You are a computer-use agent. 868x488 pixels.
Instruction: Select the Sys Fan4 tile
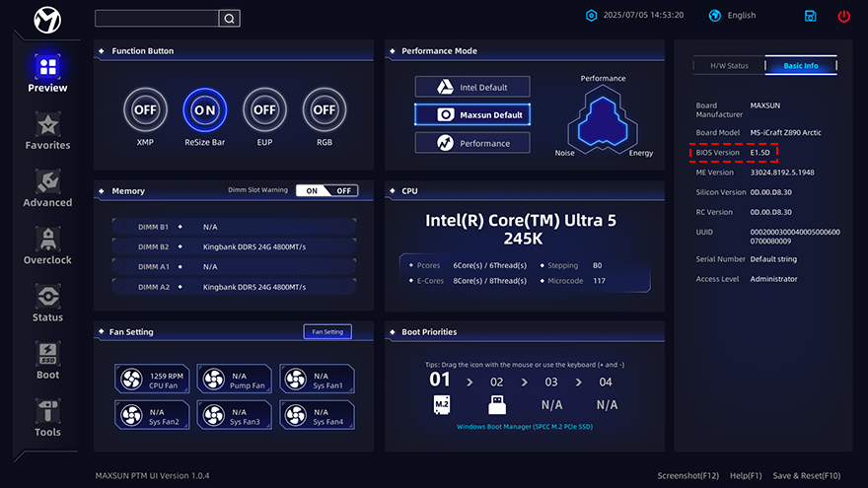click(x=317, y=415)
